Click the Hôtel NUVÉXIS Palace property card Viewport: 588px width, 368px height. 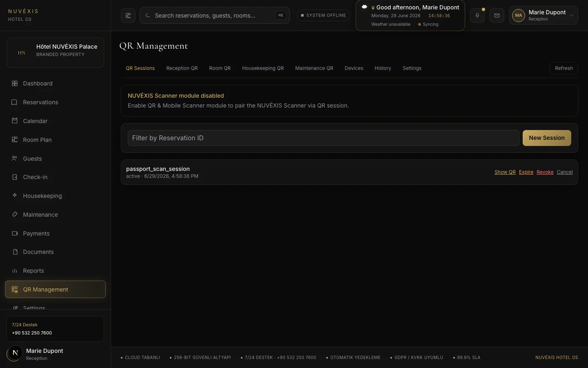55,53
